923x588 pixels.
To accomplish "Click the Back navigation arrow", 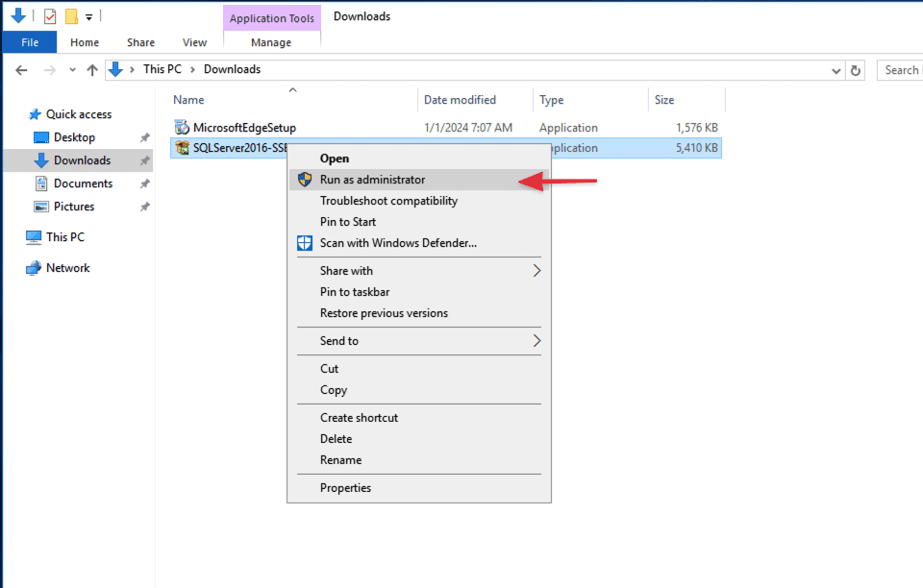I will pos(22,70).
